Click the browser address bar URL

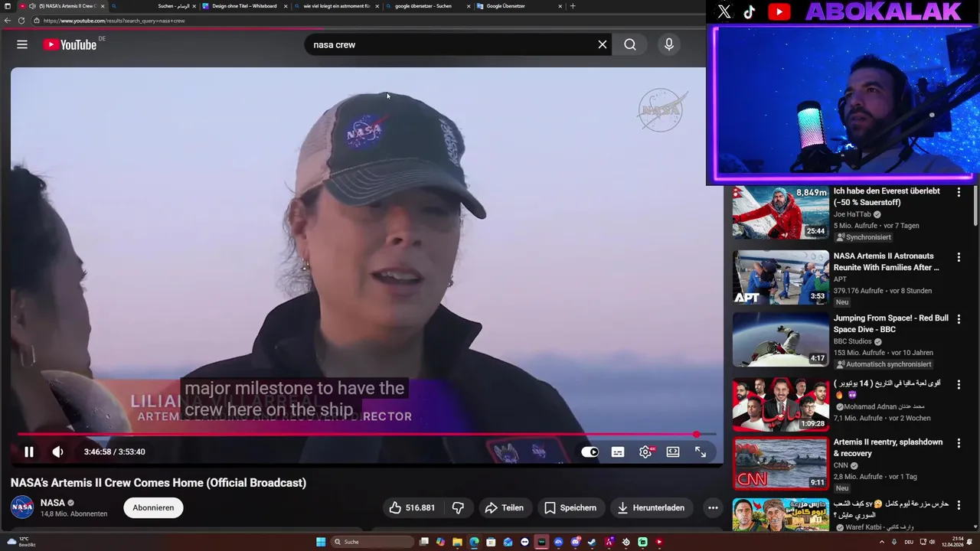[x=114, y=21]
